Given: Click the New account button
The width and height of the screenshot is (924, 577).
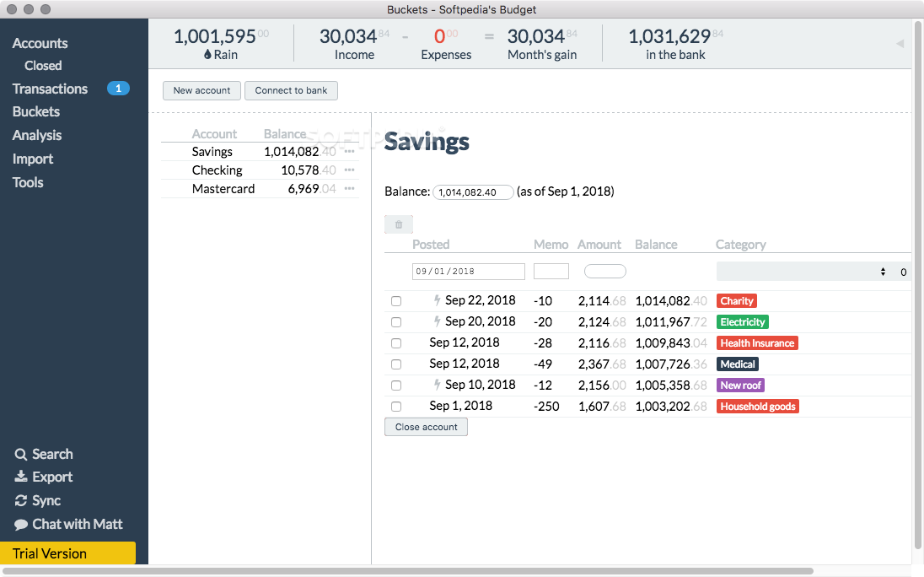Looking at the screenshot, I should 201,91.
